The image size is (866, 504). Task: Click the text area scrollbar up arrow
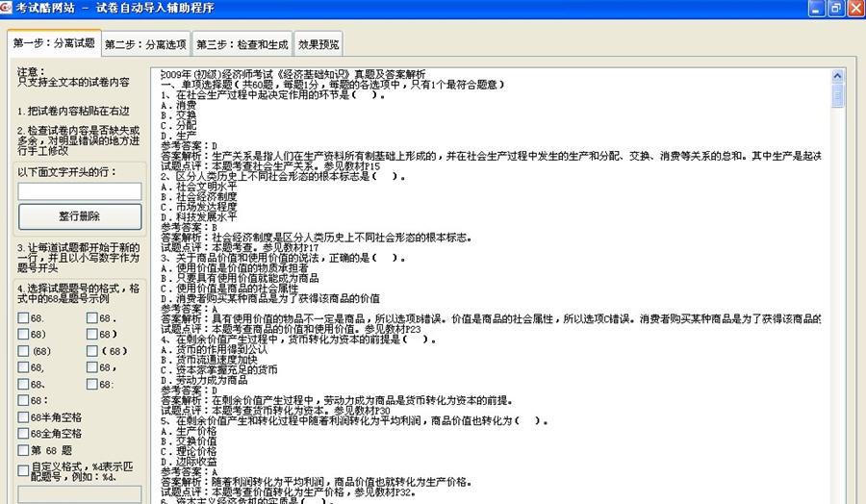point(837,76)
